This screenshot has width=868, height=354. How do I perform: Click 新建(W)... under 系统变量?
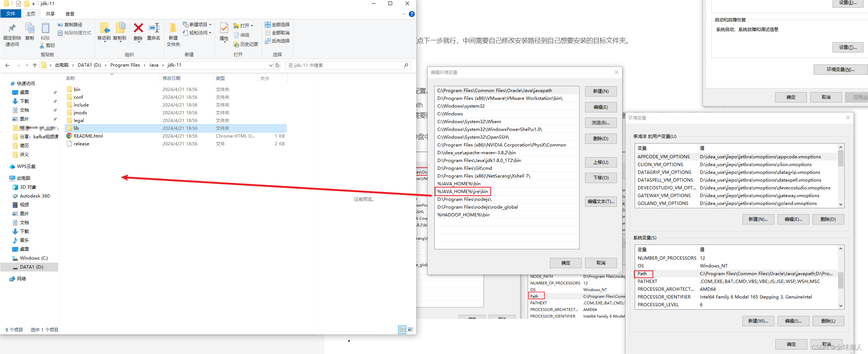(758, 321)
